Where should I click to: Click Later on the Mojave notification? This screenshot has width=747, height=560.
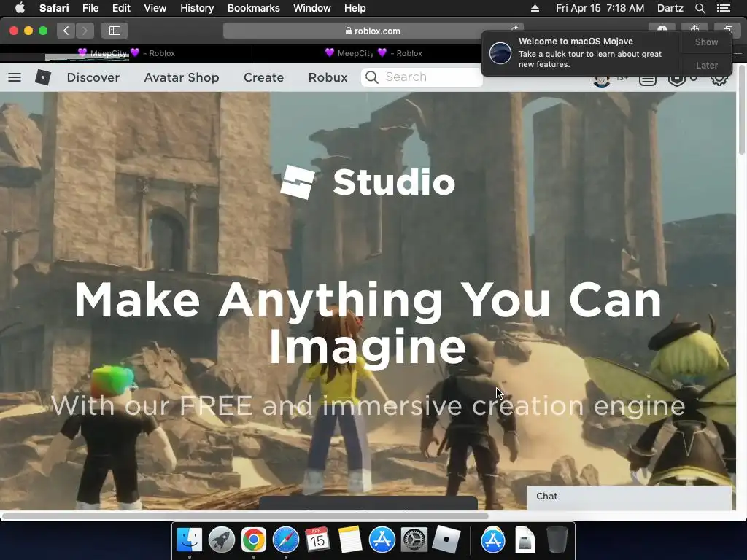point(706,65)
